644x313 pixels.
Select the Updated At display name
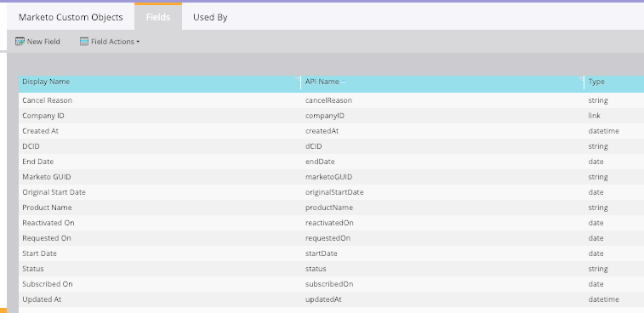(x=42, y=299)
